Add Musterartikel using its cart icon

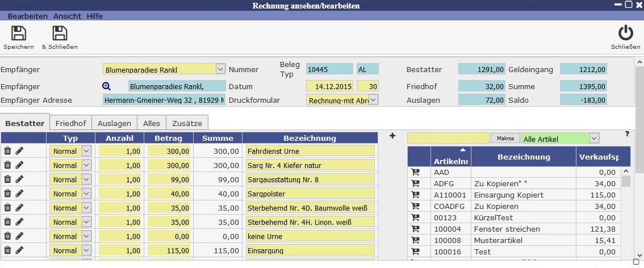(x=415, y=240)
